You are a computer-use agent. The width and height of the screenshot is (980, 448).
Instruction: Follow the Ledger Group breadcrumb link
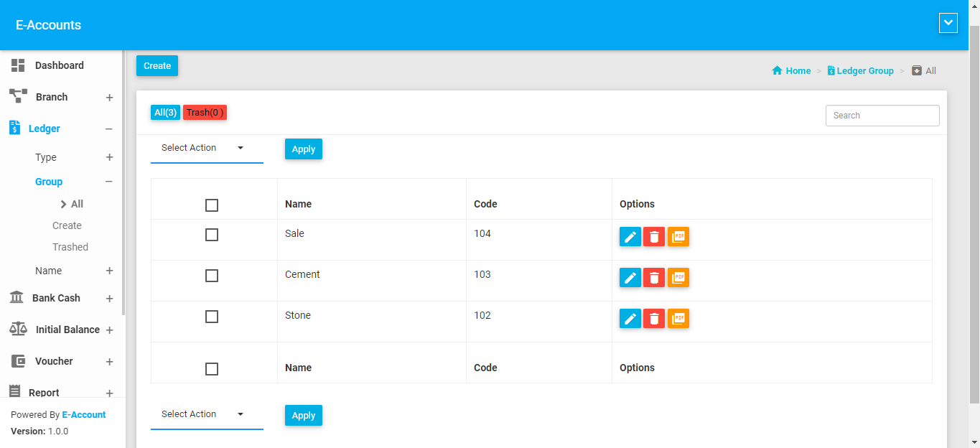tap(864, 71)
